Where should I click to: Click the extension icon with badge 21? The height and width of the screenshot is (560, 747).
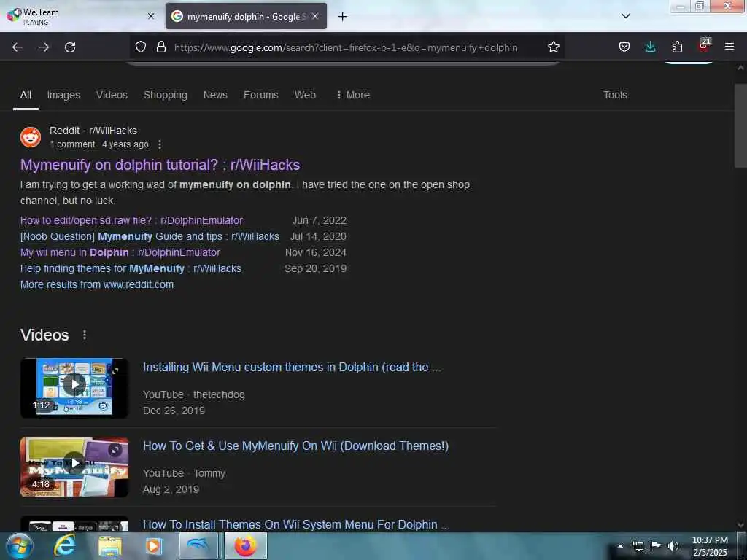point(704,46)
